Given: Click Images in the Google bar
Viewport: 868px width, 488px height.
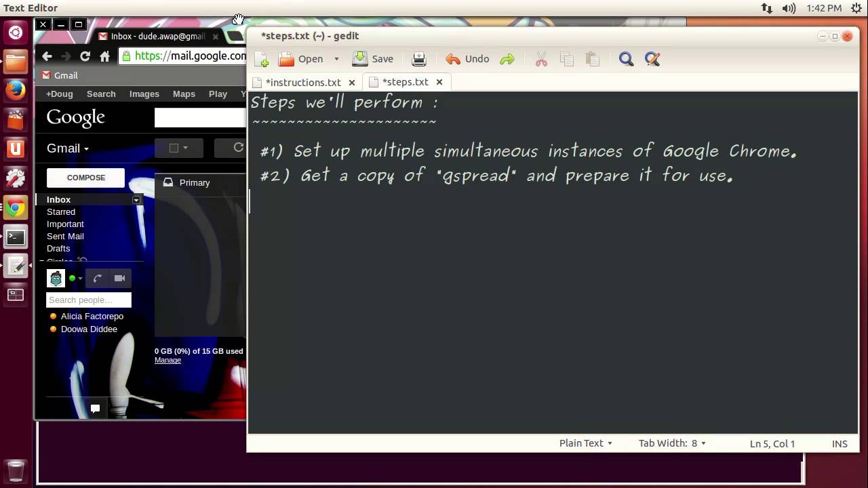Looking at the screenshot, I should 144,94.
